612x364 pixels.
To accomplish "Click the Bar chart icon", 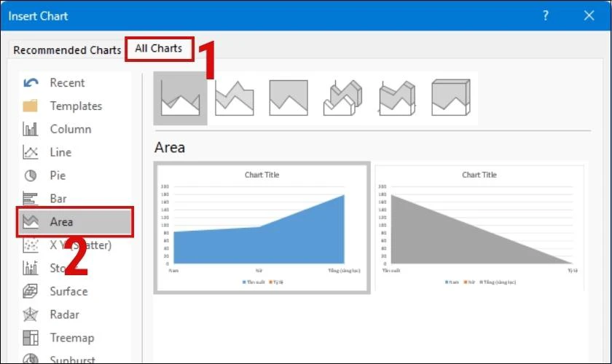I will pos(31,199).
